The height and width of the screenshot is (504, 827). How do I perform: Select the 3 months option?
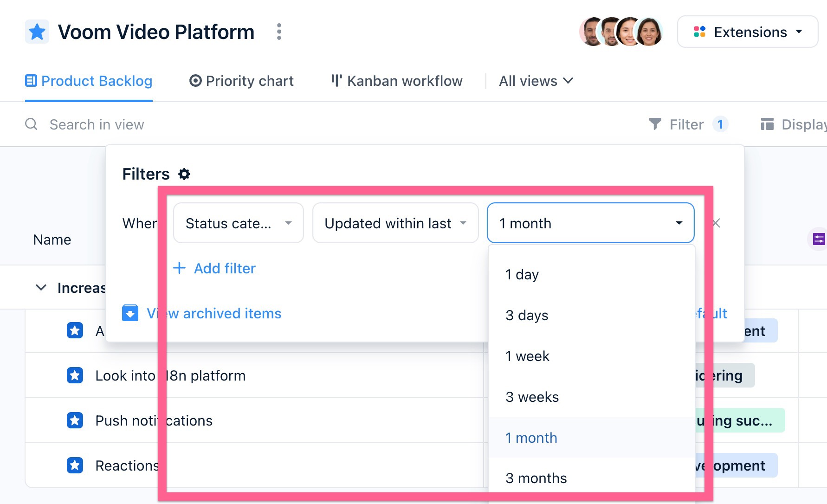tap(592, 478)
